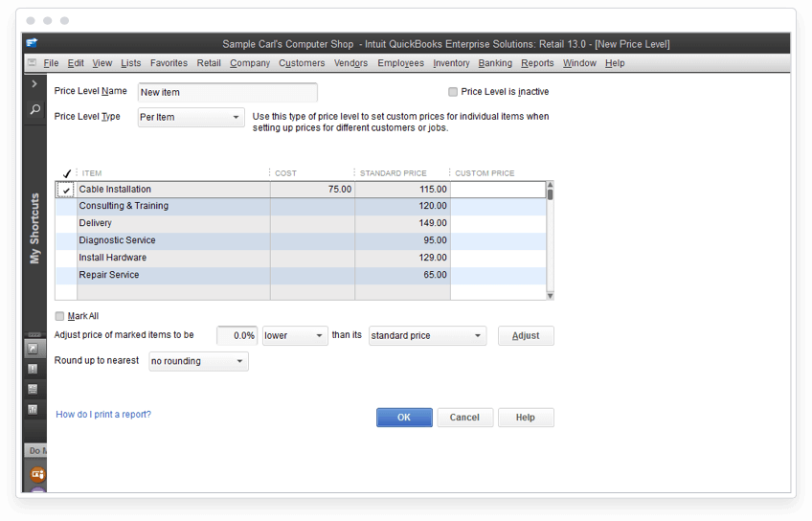Expand the sidebar with the arrow icon
The image size is (812, 521).
[x=34, y=83]
